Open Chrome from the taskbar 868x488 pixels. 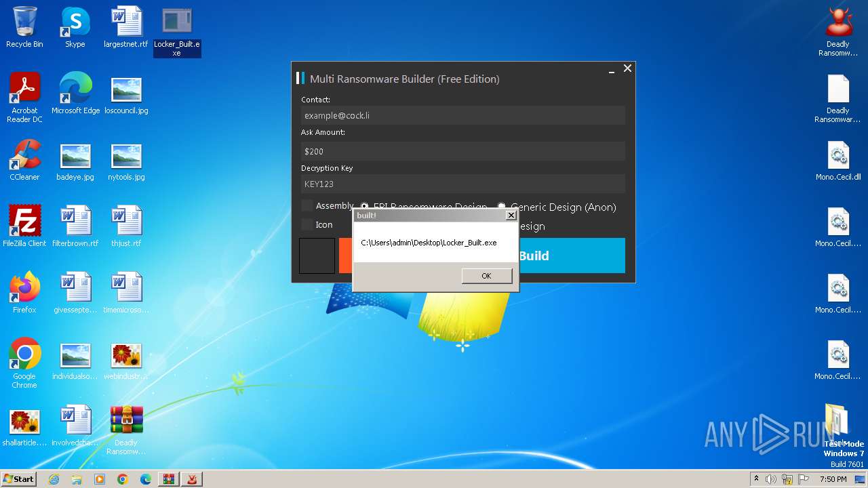(123, 479)
